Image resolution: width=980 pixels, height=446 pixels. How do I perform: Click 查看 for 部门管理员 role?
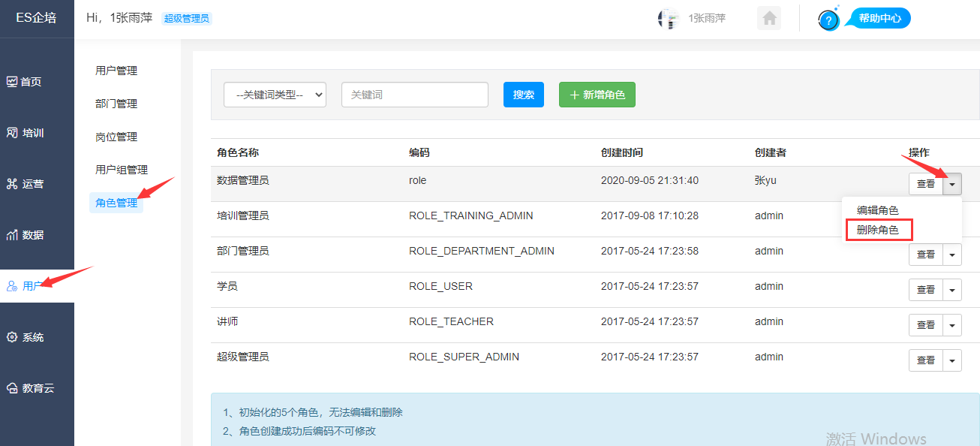coord(926,255)
